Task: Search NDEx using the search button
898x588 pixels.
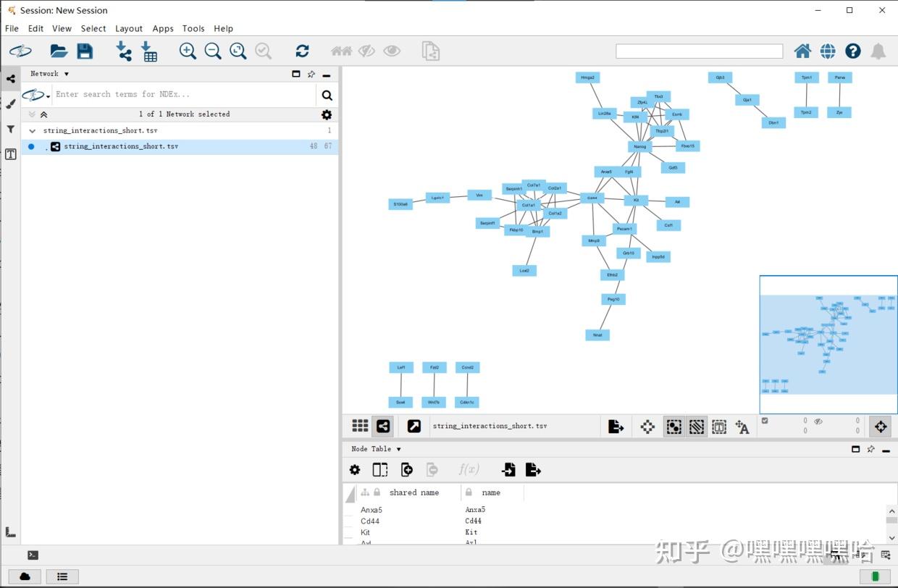Action: (x=327, y=95)
